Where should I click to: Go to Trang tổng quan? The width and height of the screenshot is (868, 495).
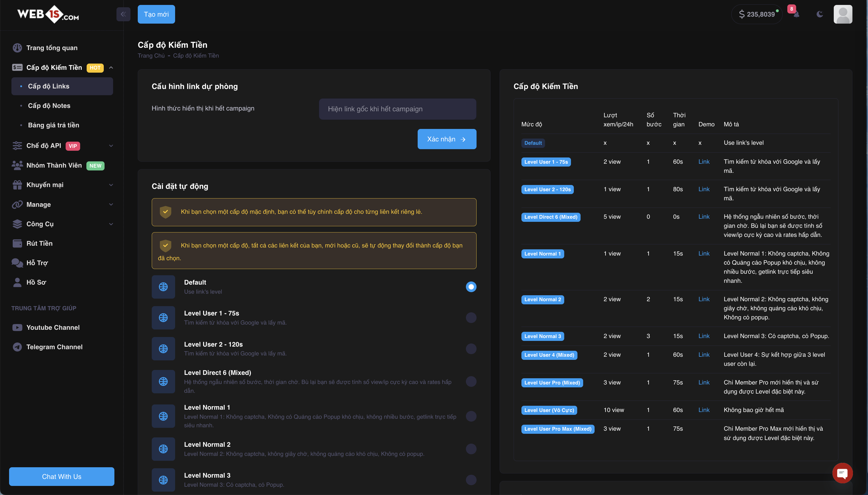[62, 48]
